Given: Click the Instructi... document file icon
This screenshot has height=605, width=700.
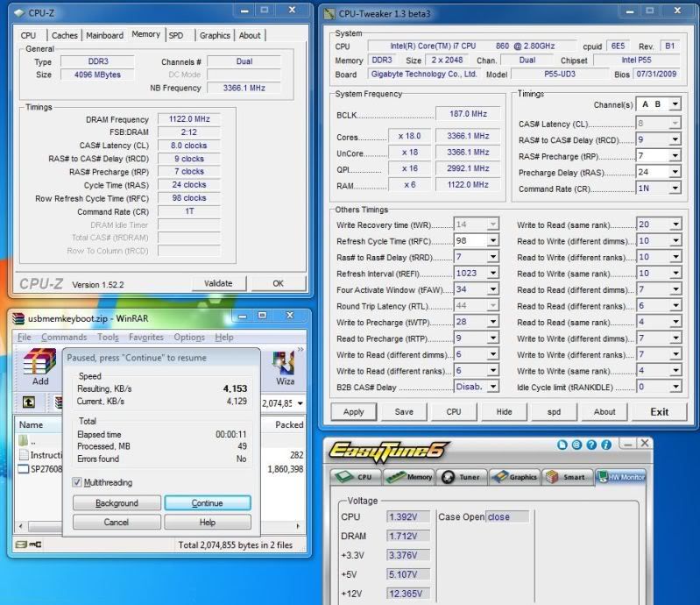Looking at the screenshot, I should coord(24,455).
